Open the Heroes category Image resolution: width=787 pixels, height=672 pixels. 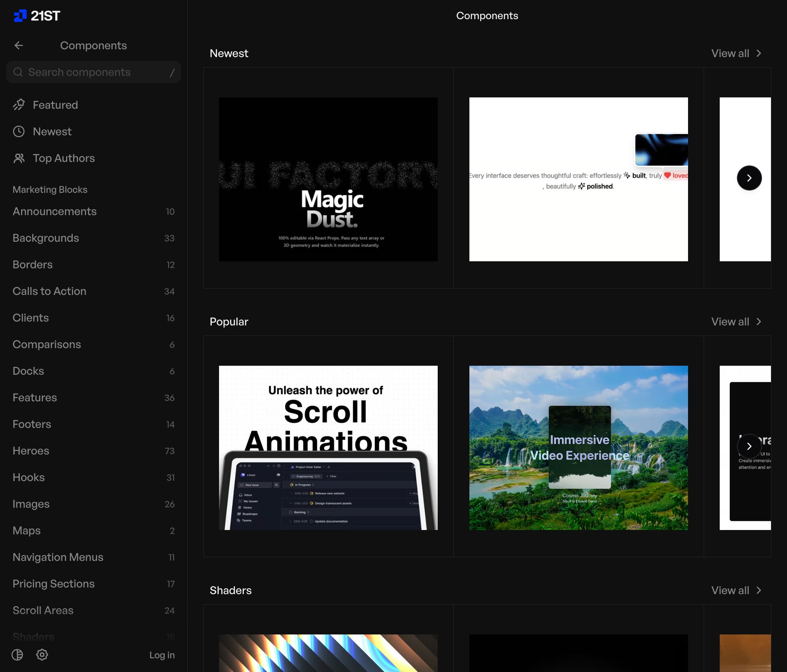coord(93,451)
